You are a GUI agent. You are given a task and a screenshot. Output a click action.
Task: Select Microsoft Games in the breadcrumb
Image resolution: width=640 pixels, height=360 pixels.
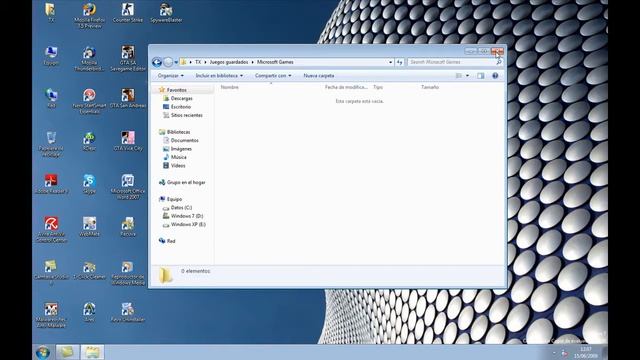pos(275,62)
